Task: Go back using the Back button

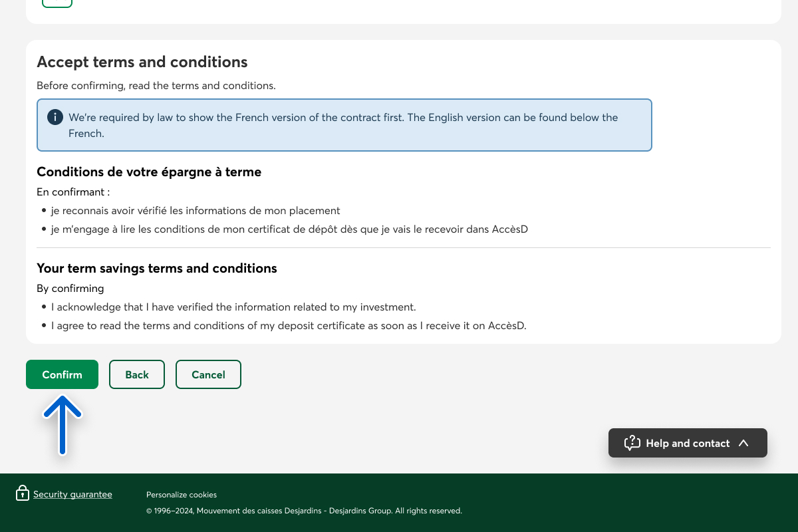Action: tap(136, 374)
